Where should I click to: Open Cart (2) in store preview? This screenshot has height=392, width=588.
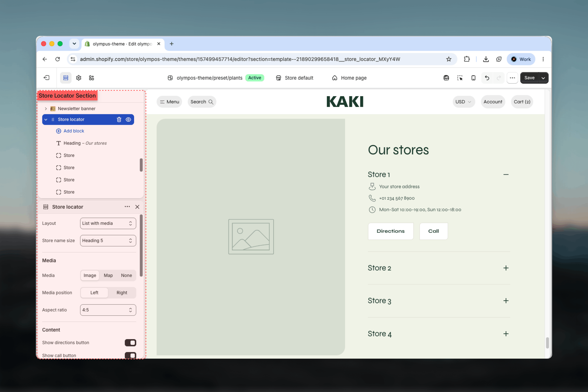point(522,102)
